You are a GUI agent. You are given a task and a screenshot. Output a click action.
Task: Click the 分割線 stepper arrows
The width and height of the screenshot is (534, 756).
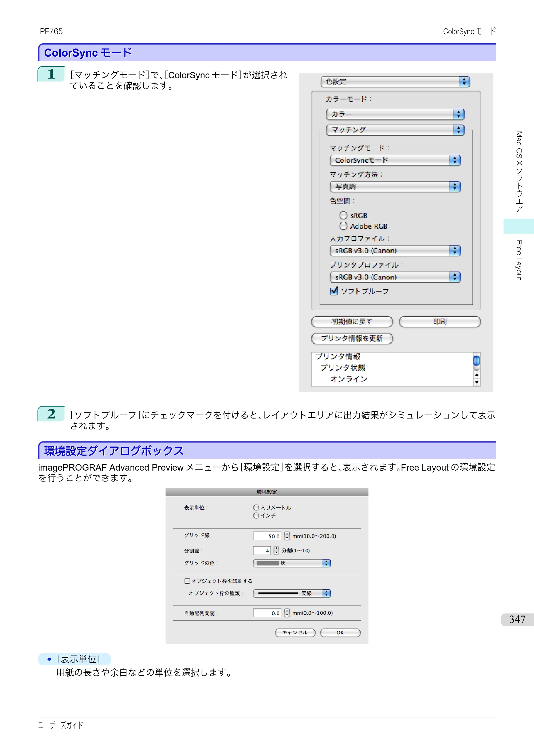276,550
